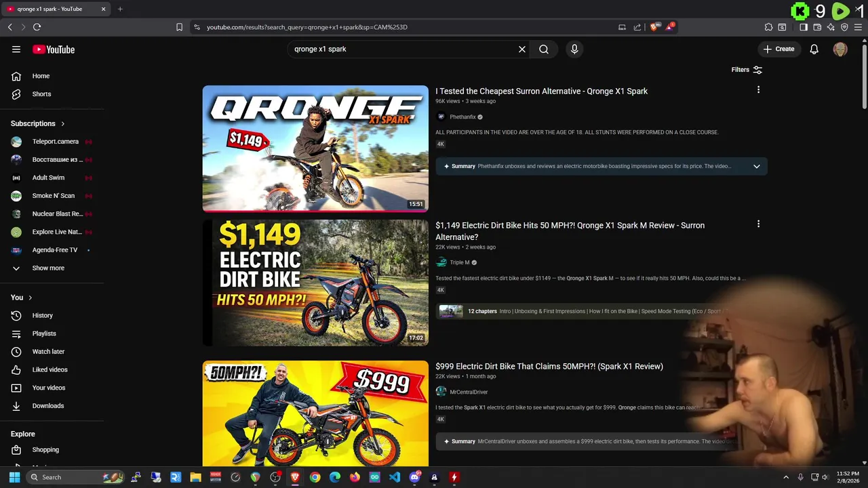This screenshot has height=488, width=868.
Task: Play the Qronge X1 Spark Phethanfix thumbnail
Action: click(x=315, y=148)
